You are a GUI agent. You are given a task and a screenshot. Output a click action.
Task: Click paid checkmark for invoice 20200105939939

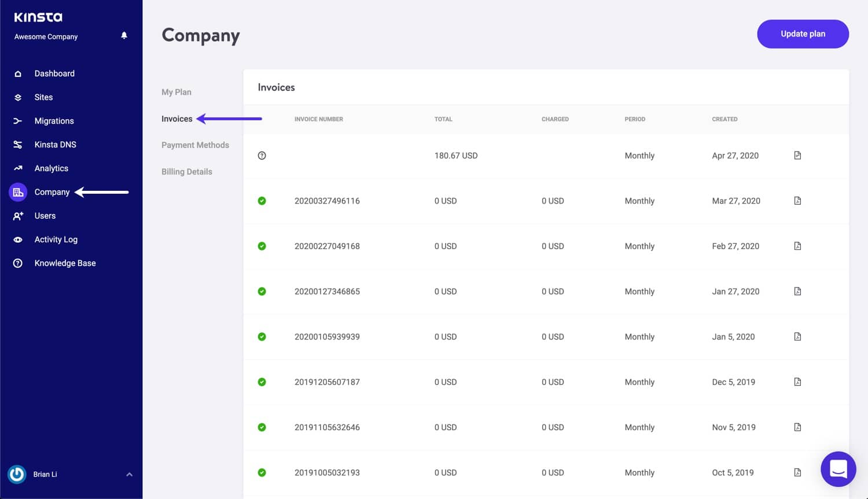point(262,337)
